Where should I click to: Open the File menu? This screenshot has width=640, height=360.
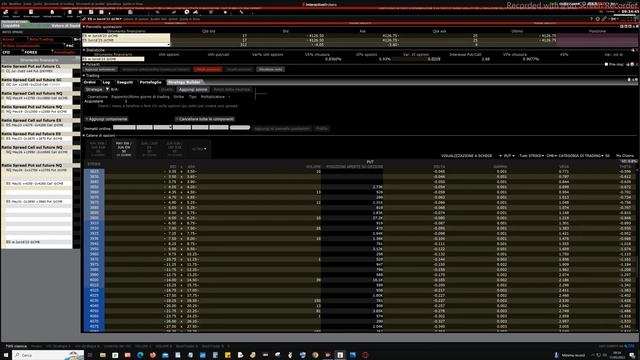4,4
